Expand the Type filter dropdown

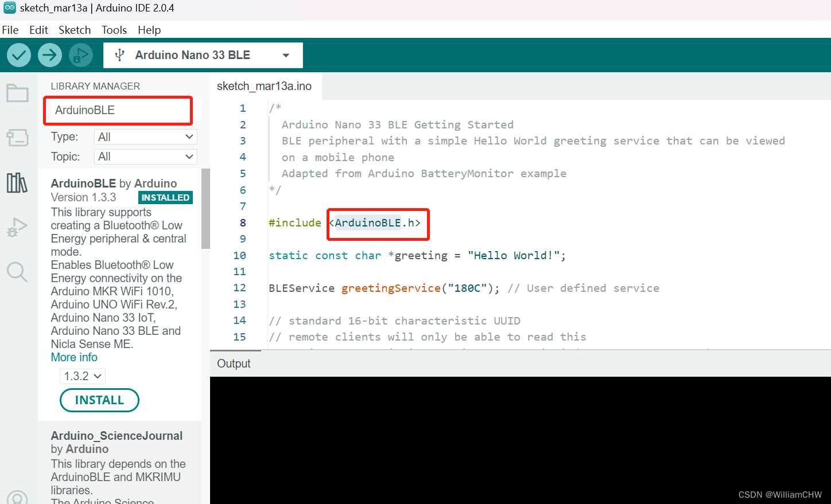pyautogui.click(x=145, y=137)
